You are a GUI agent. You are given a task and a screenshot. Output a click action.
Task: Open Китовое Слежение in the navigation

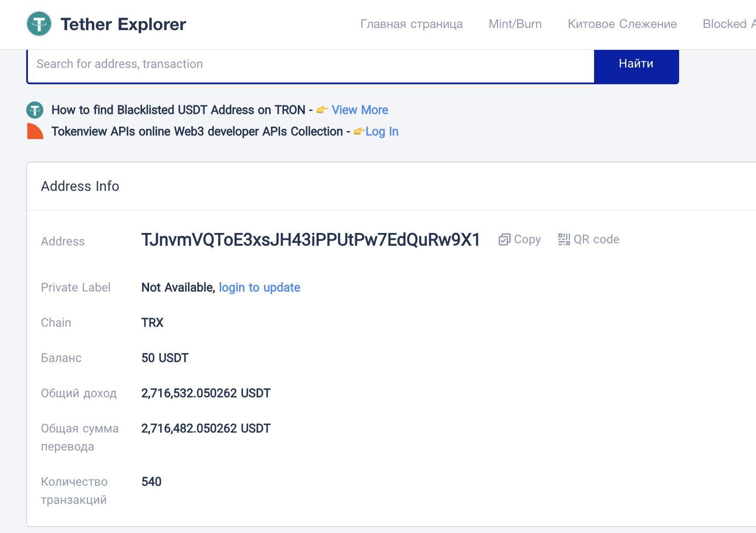[x=622, y=24]
